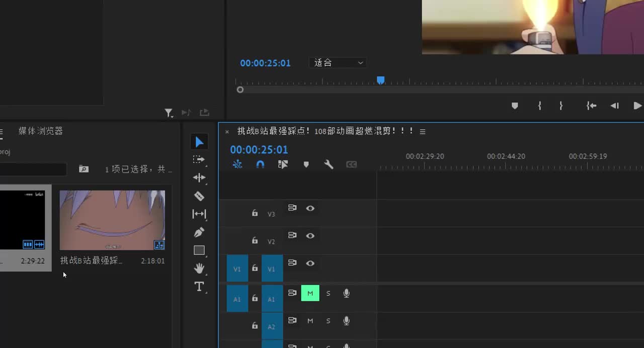Open the filter funnel icon menu
644x348 pixels.
(x=169, y=113)
